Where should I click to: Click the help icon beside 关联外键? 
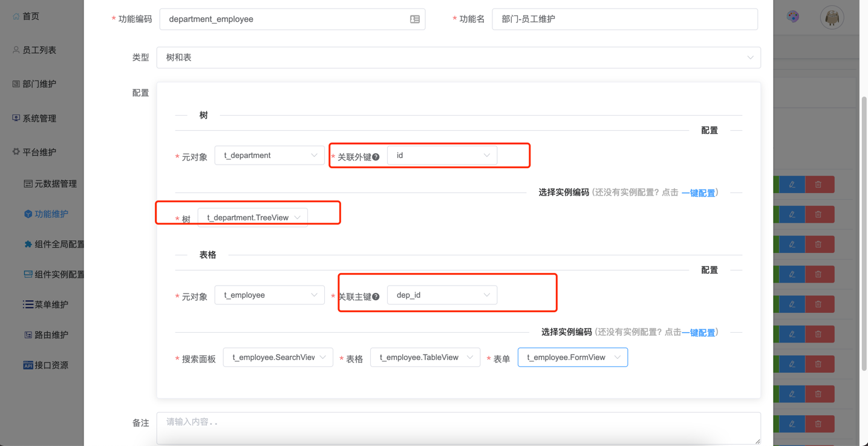pos(376,157)
